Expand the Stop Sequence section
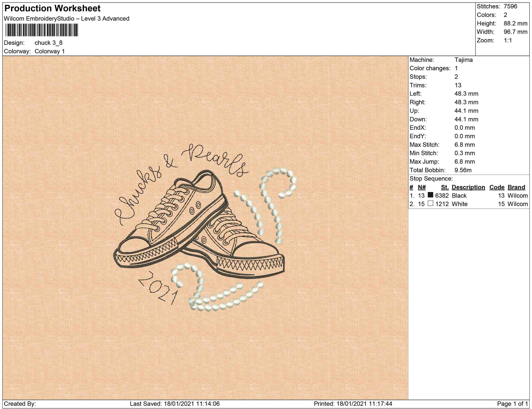Viewport: 532px width, 409px height. click(431, 178)
